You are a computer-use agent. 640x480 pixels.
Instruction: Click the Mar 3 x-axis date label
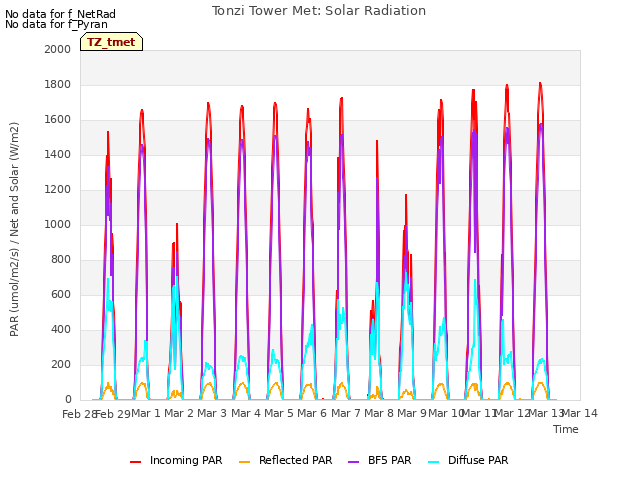212,413
